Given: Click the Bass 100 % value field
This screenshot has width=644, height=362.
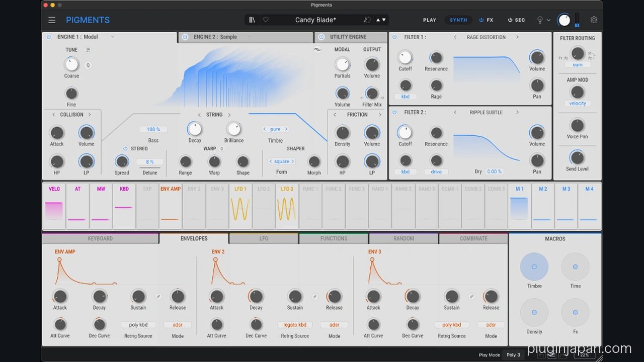Looking at the screenshot, I should click(x=153, y=130).
